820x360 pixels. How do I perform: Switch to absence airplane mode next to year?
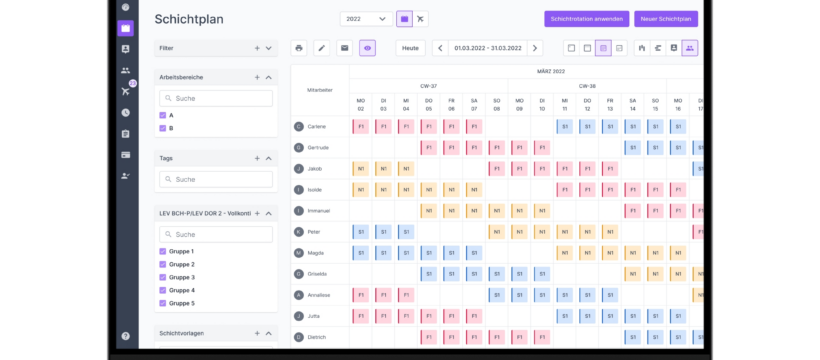tap(420, 19)
